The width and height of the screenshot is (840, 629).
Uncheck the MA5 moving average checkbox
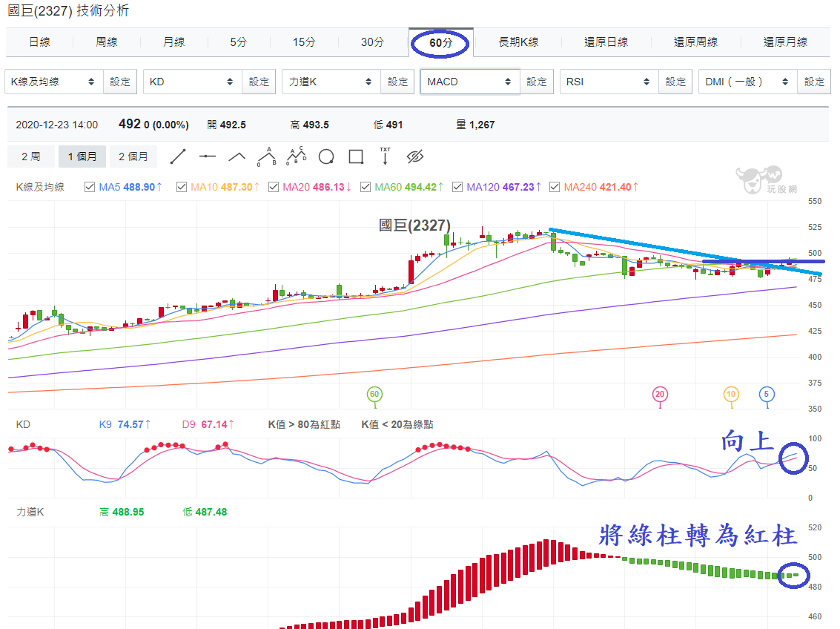click(x=90, y=187)
